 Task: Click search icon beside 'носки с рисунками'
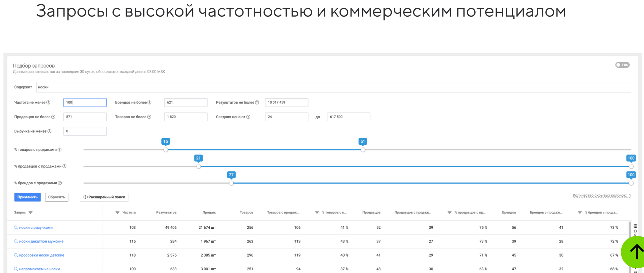[16, 228]
